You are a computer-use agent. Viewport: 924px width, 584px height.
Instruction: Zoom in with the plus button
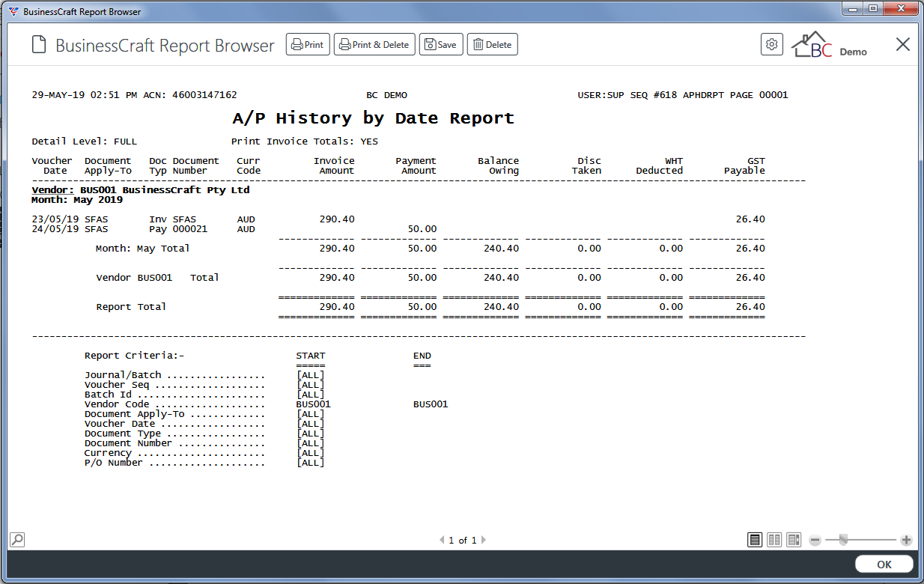click(906, 540)
